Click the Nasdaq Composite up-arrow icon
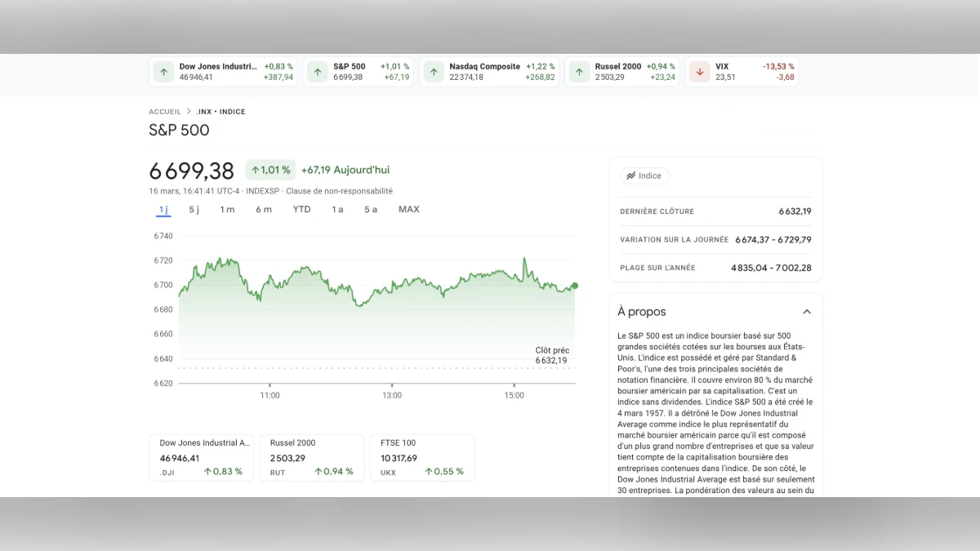The height and width of the screenshot is (551, 980). coord(434,72)
